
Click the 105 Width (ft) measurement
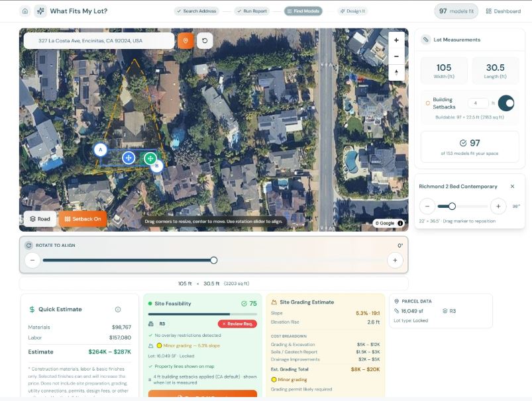click(x=444, y=71)
